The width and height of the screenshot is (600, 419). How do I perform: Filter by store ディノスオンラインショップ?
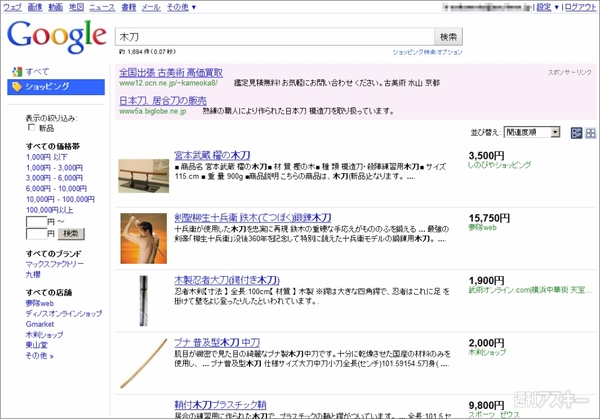click(64, 313)
